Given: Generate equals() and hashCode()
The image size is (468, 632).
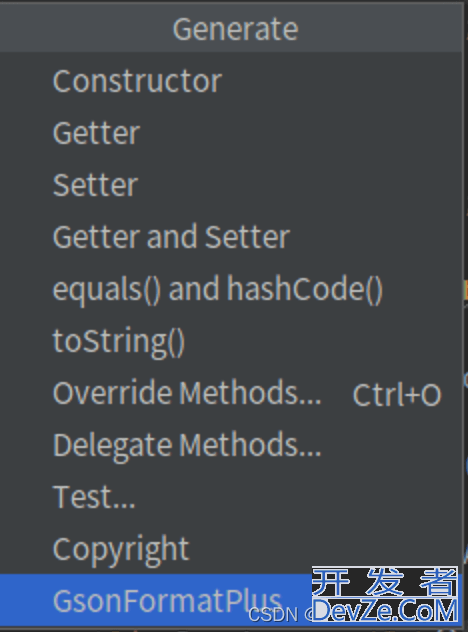Looking at the screenshot, I should [231, 289].
